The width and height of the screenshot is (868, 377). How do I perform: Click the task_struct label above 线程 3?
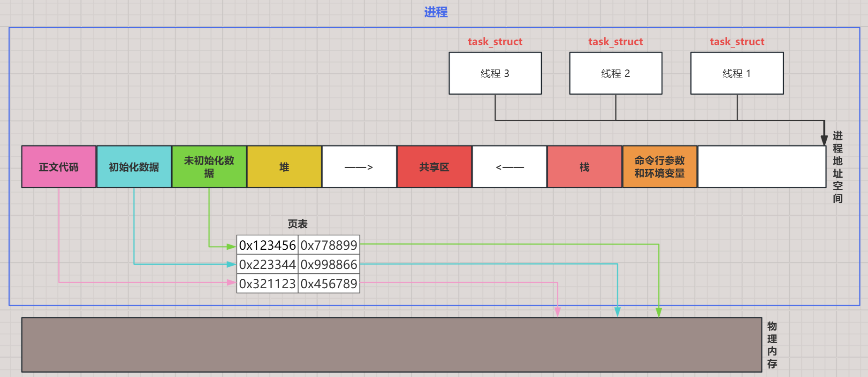tap(495, 42)
